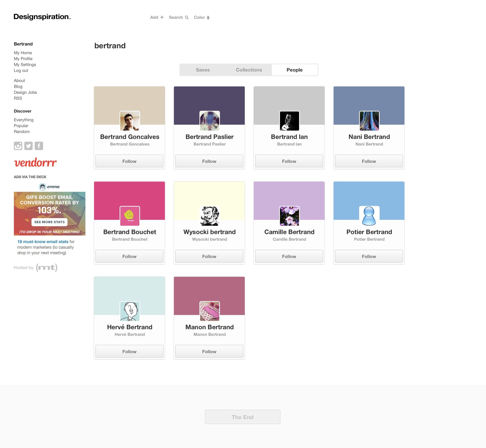
Task: Switch to the Collections tab
Action: (x=249, y=70)
